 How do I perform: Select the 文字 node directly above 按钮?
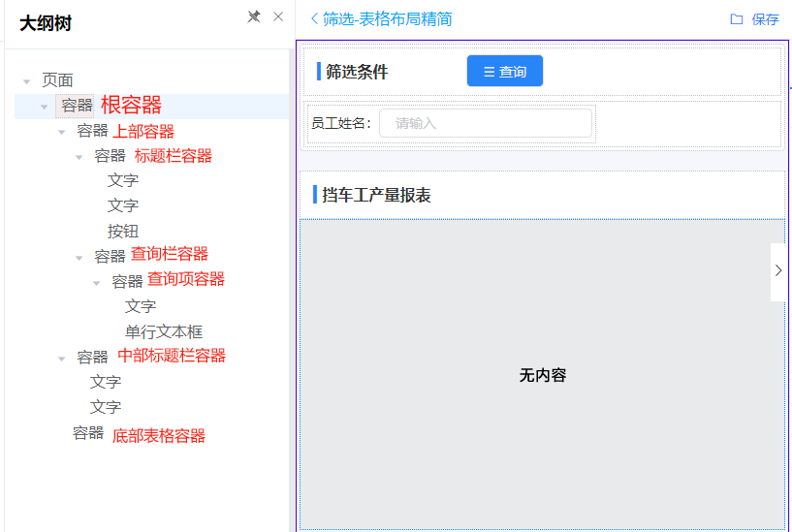click(123, 206)
